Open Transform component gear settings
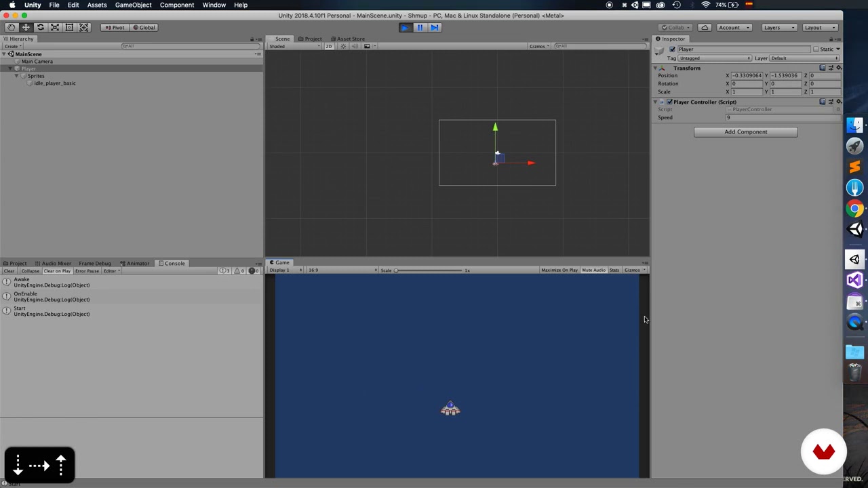868x488 pixels. point(838,68)
